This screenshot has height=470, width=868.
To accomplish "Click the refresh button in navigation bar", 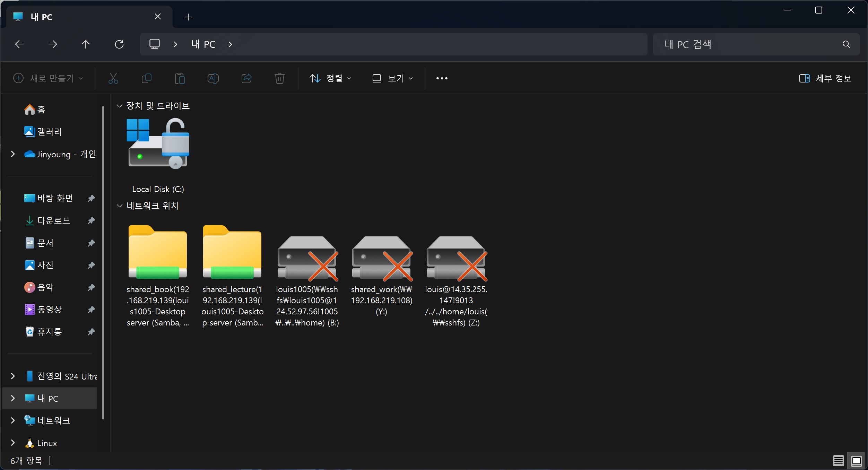I will pos(119,44).
